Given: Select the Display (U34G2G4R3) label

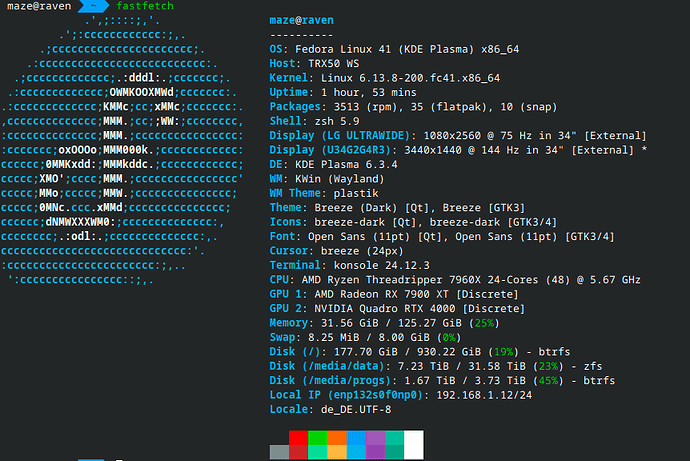Looking at the screenshot, I should tap(330, 150).
